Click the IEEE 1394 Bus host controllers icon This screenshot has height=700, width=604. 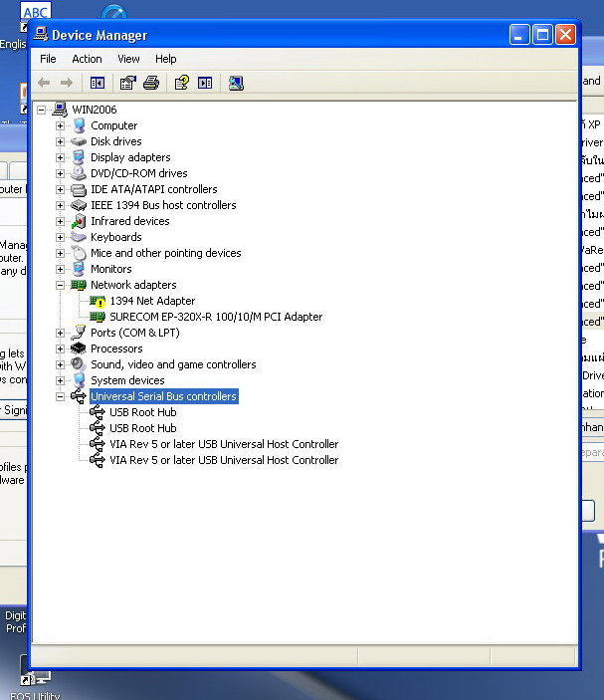[x=79, y=205]
